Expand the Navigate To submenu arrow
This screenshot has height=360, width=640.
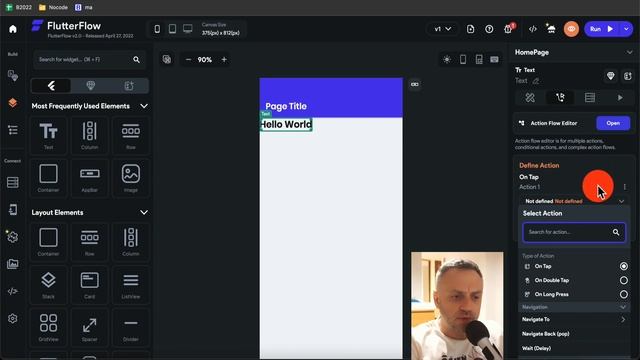[x=623, y=320]
